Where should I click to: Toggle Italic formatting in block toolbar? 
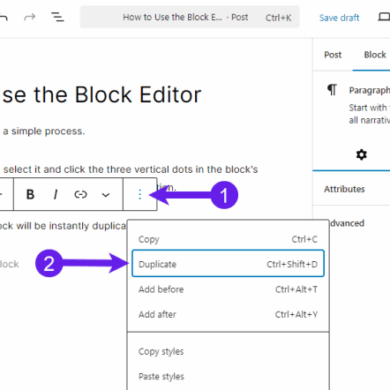click(x=56, y=194)
